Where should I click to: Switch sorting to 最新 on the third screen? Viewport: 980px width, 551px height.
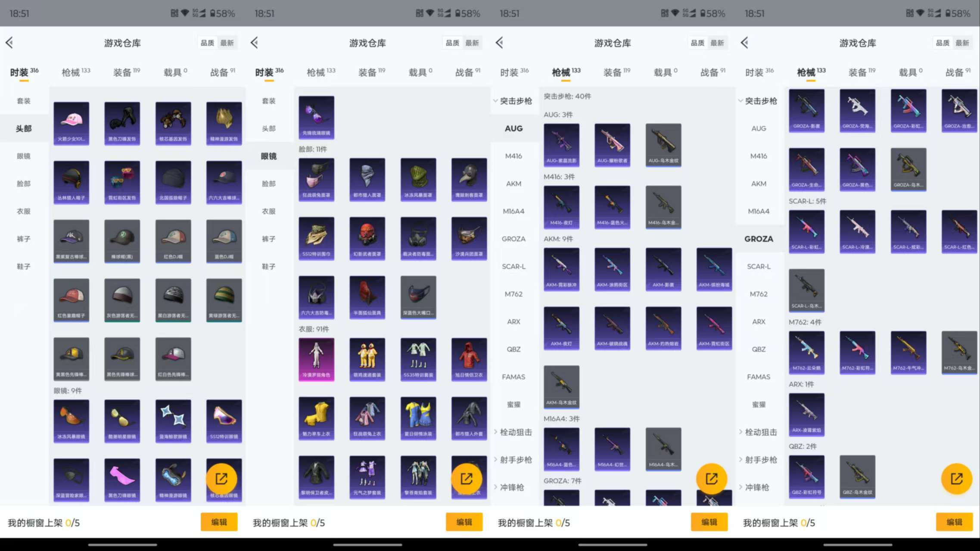click(x=718, y=43)
